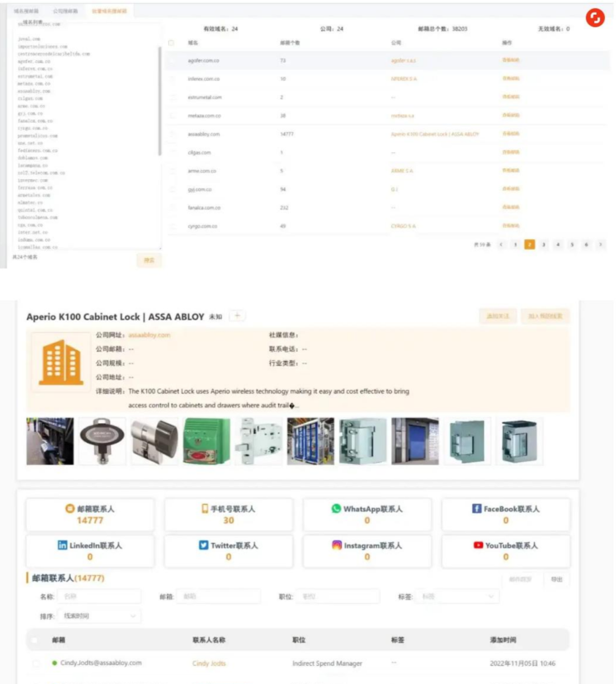Tick the checkbox for estrumetal.com row
The height and width of the screenshot is (684, 616).
pos(173,98)
